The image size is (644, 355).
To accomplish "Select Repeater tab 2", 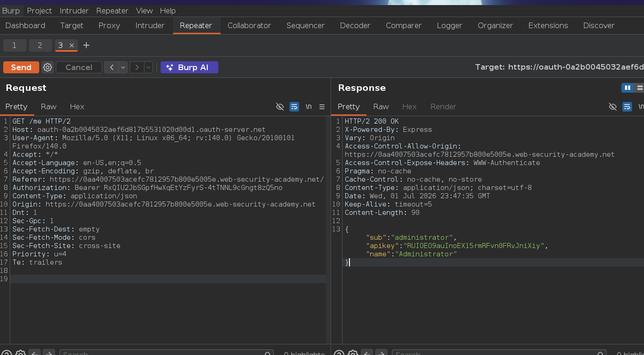I will coord(40,45).
